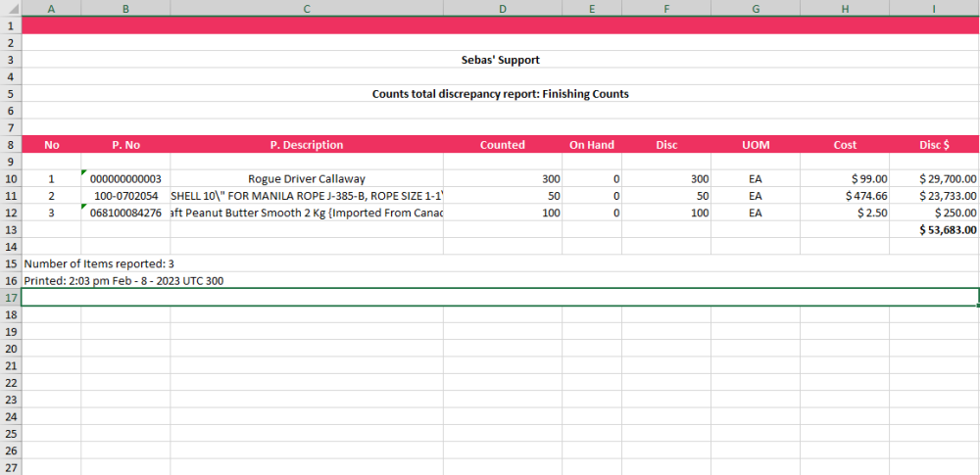Select counted value 300 for Rogue Driver

(x=503, y=178)
